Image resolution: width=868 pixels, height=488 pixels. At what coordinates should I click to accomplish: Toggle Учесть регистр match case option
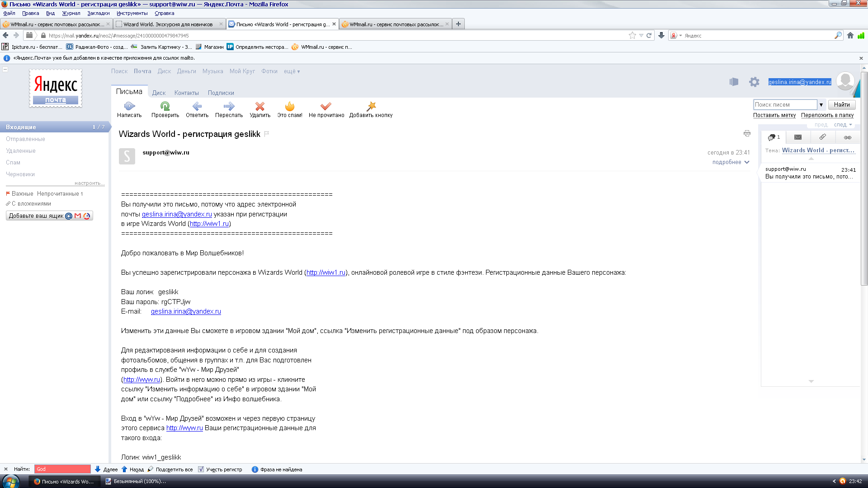pyautogui.click(x=220, y=469)
